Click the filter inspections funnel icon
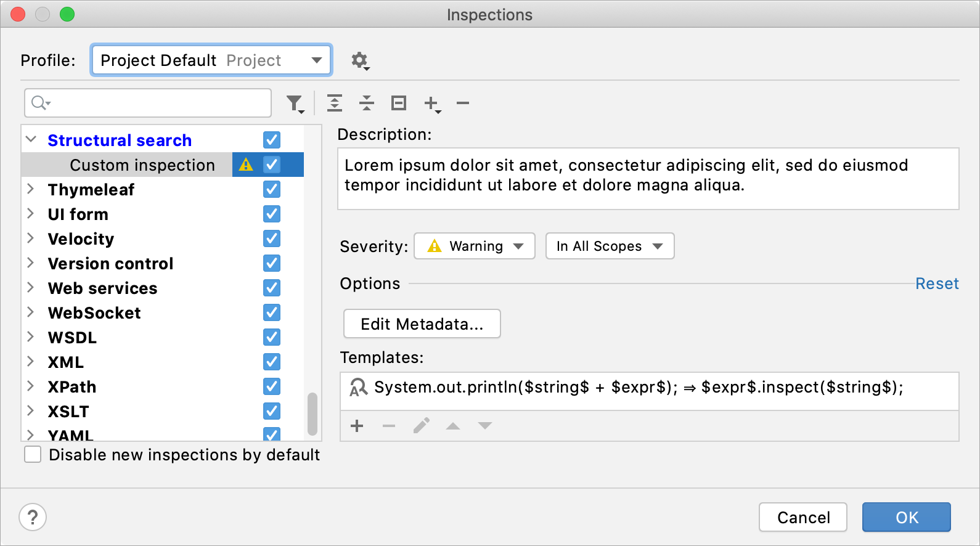 coord(295,104)
